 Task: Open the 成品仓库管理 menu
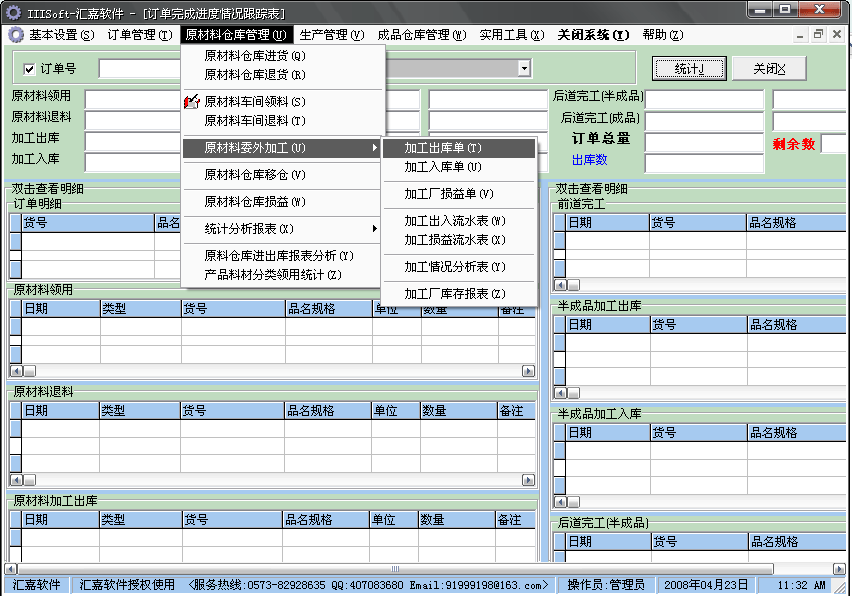click(x=422, y=35)
